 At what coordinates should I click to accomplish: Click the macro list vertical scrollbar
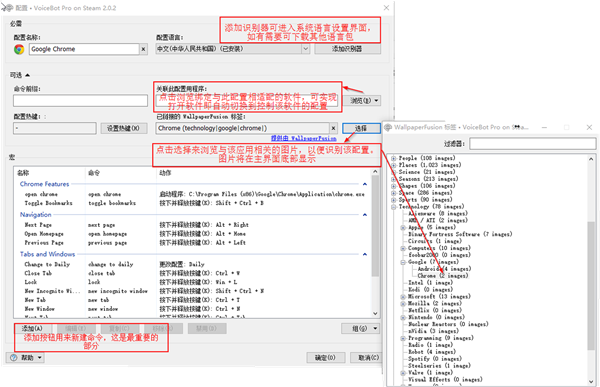tap(375, 243)
